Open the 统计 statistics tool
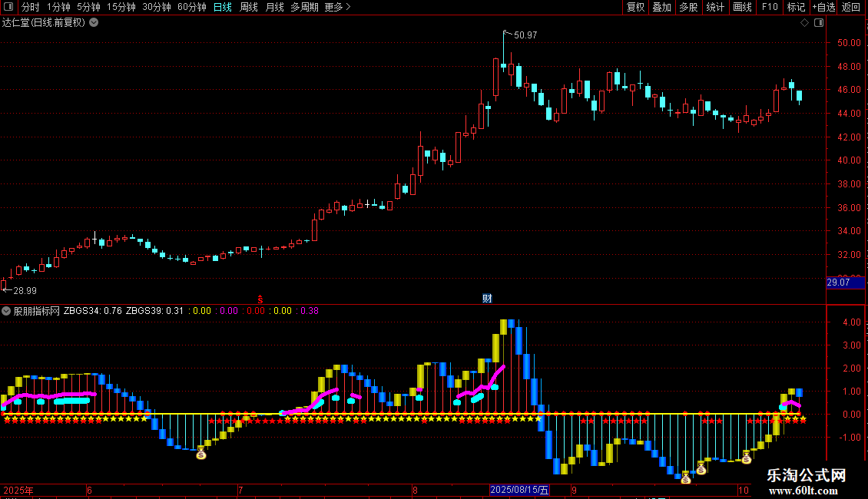 [715, 7]
